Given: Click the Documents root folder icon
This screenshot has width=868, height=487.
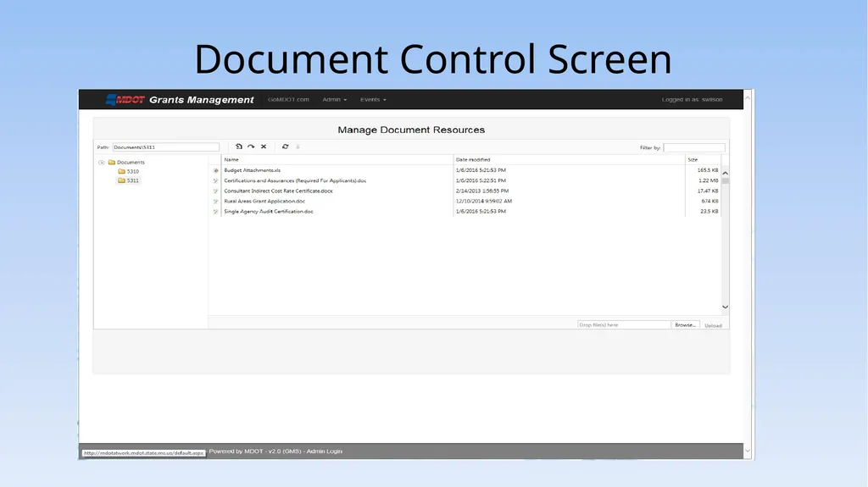Looking at the screenshot, I should 111,162.
